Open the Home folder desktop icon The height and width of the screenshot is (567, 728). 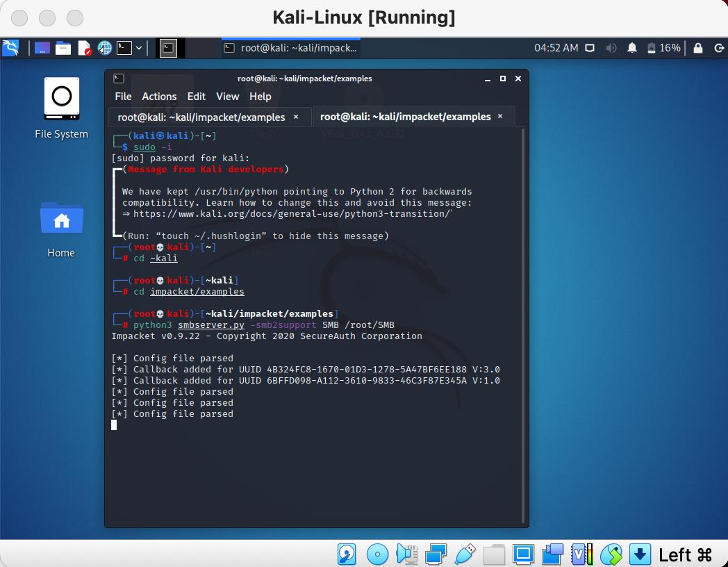[x=61, y=230]
